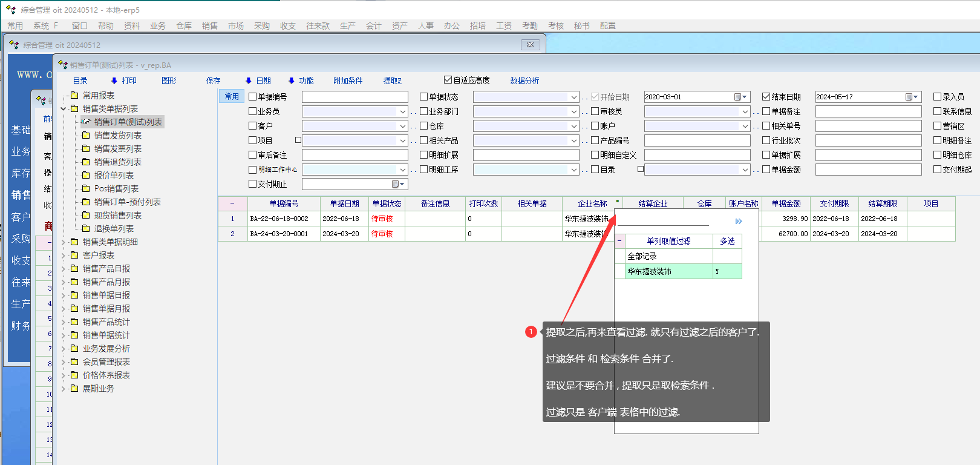Viewport: 980px width, 465px height.
Task: Switch to the 常用 tab
Action: (x=232, y=96)
